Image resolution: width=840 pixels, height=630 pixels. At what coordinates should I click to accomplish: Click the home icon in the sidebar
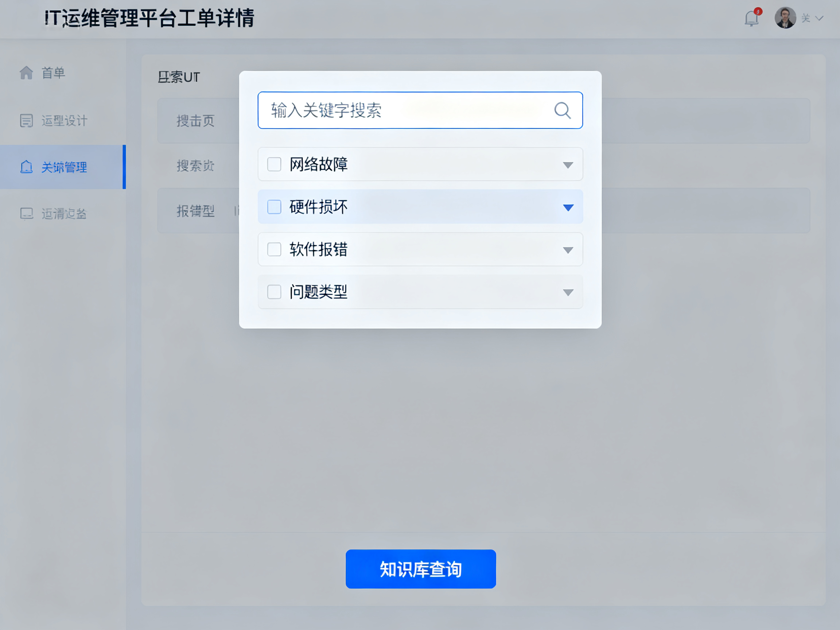(x=26, y=73)
